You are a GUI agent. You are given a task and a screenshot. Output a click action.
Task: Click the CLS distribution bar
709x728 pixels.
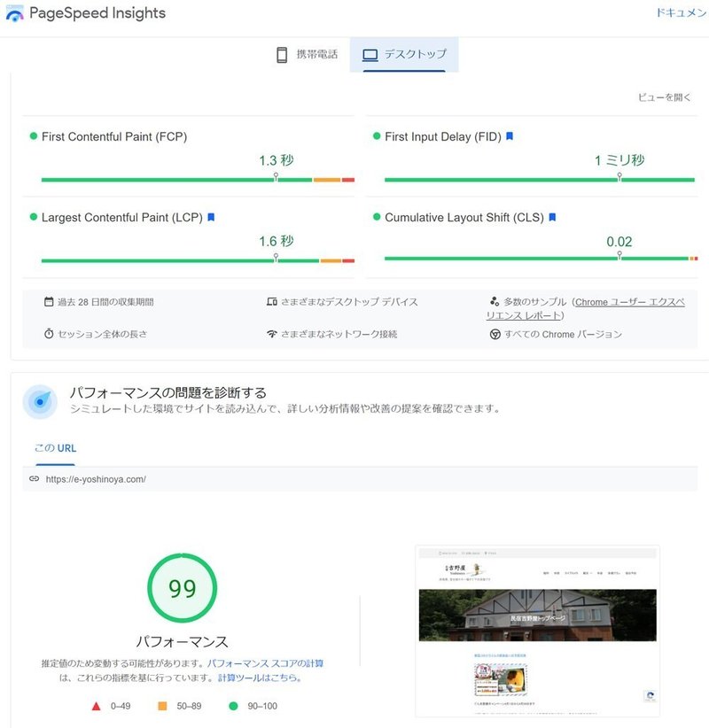click(541, 259)
